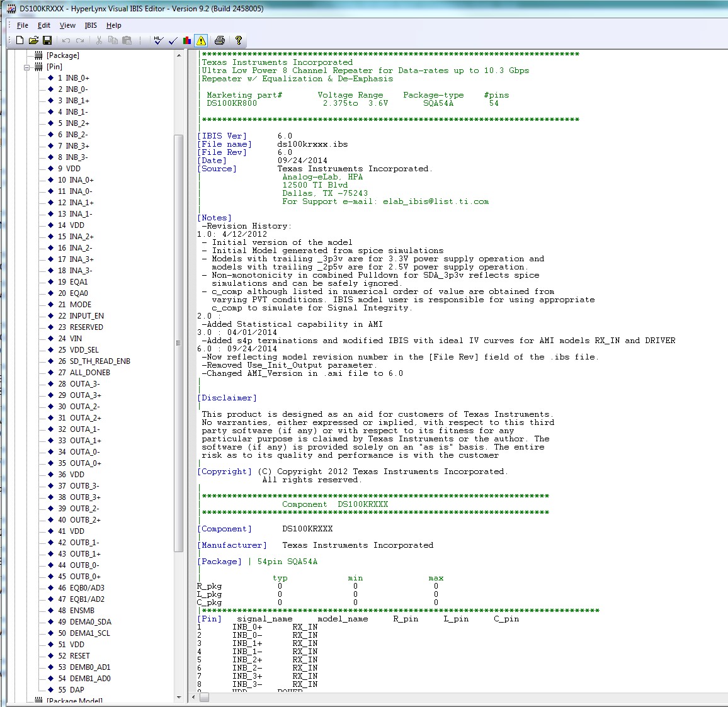This screenshot has width=728, height=707.
Task: Click the Paste clipboard icon
Action: [x=127, y=40]
